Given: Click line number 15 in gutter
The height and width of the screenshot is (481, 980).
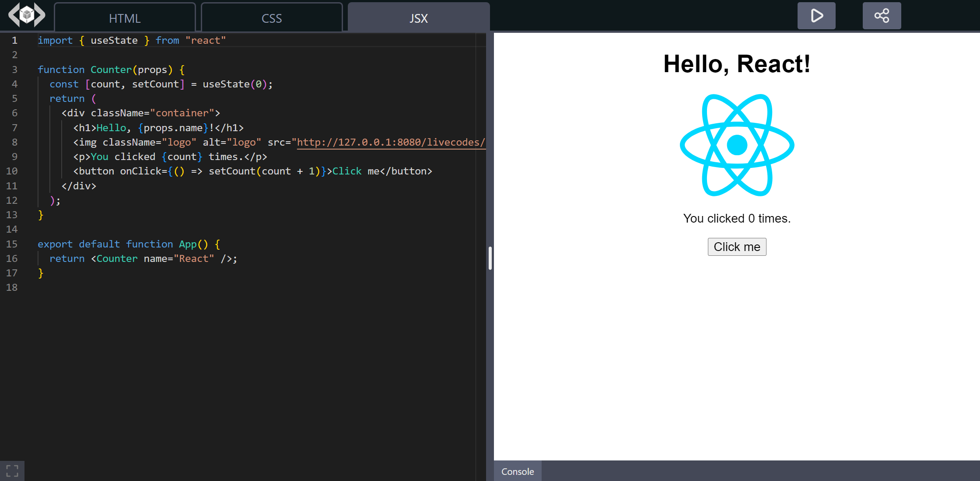Looking at the screenshot, I should (x=12, y=244).
